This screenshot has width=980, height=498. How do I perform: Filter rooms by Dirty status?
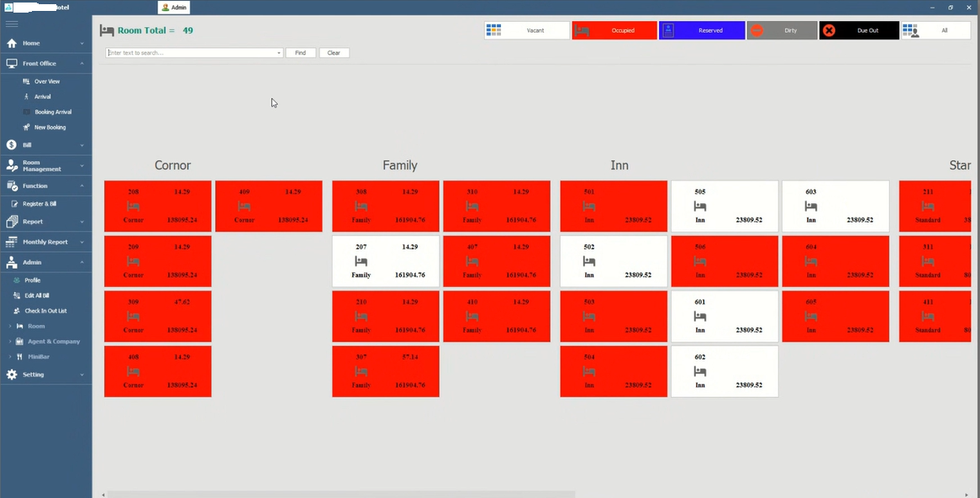(x=782, y=30)
